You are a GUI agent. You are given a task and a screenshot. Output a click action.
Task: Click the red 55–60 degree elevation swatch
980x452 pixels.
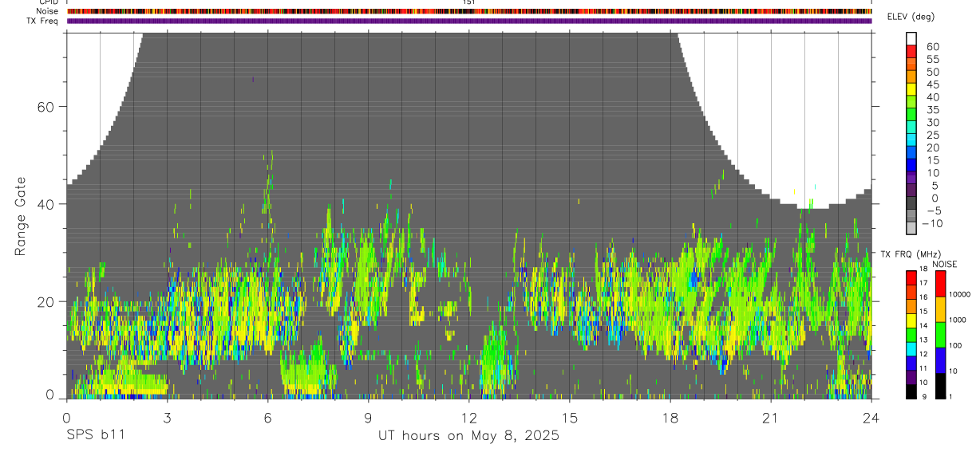(911, 50)
